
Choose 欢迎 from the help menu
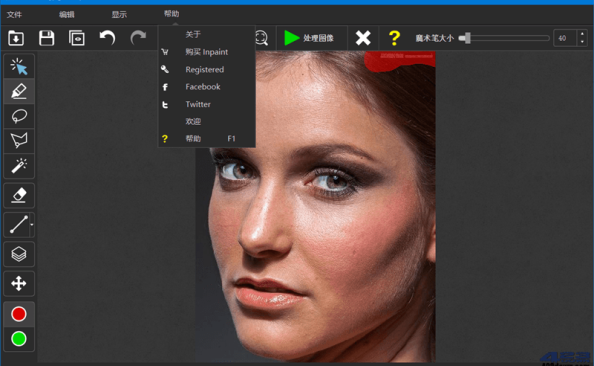point(206,121)
